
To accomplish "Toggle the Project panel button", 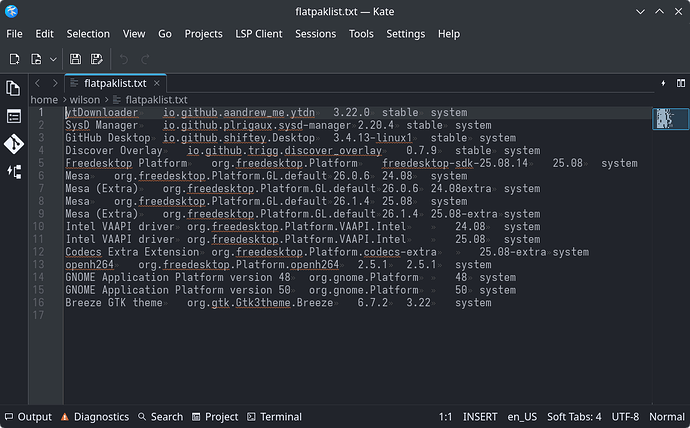I will [x=215, y=417].
